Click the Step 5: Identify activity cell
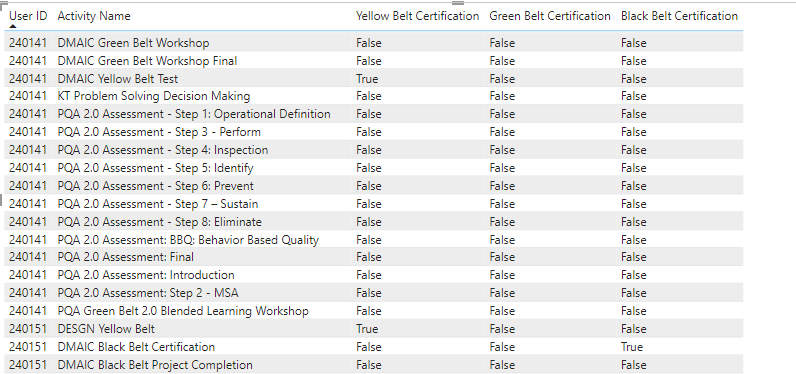 pyautogui.click(x=155, y=168)
